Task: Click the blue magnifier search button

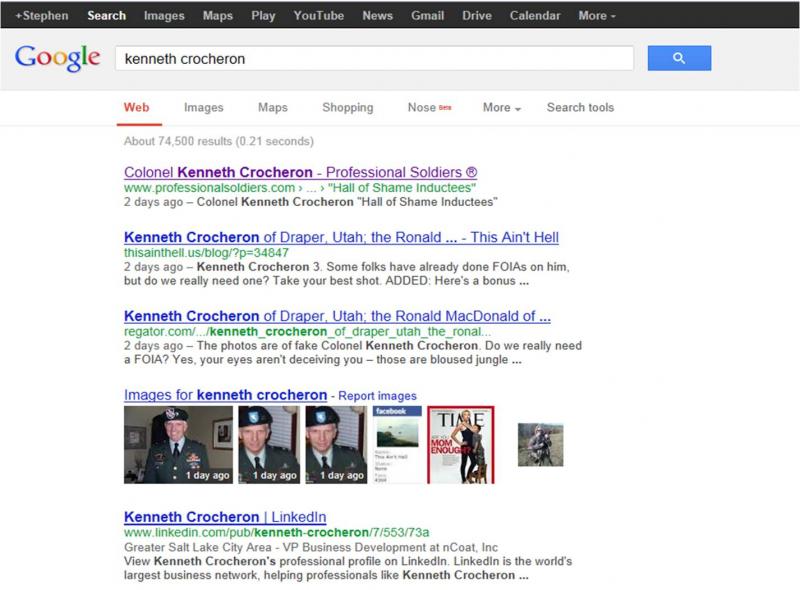Action: coord(679,58)
